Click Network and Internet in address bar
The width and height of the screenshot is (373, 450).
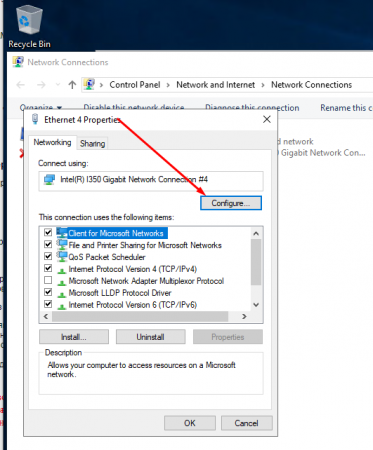pos(216,85)
